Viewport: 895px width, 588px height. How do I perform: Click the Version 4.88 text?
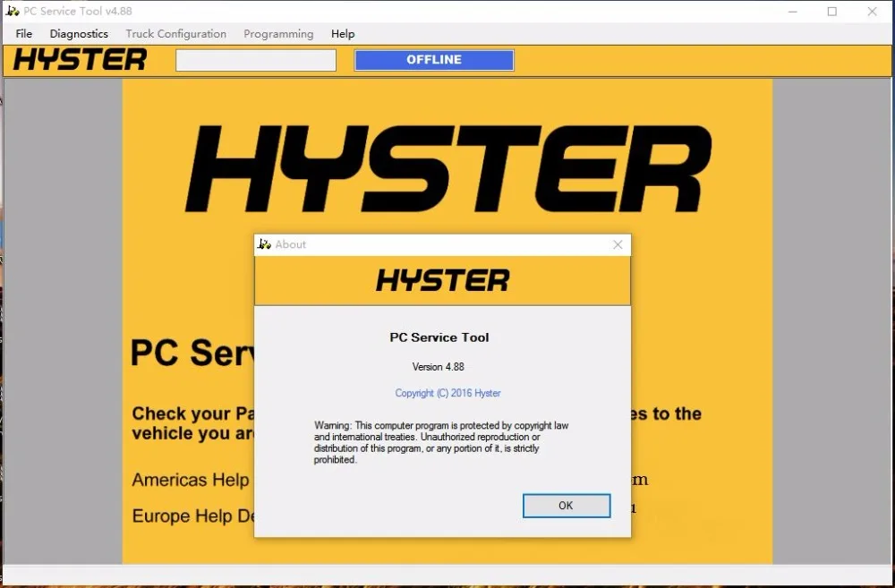(x=439, y=367)
